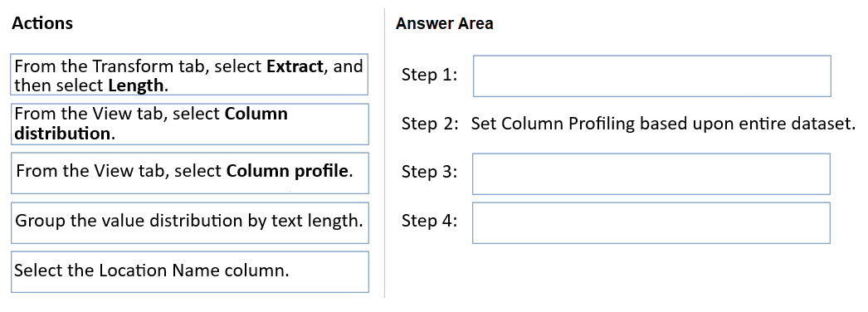Image resolution: width=868 pixels, height=312 pixels.
Task: Click the bold word Length
Action: (136, 85)
